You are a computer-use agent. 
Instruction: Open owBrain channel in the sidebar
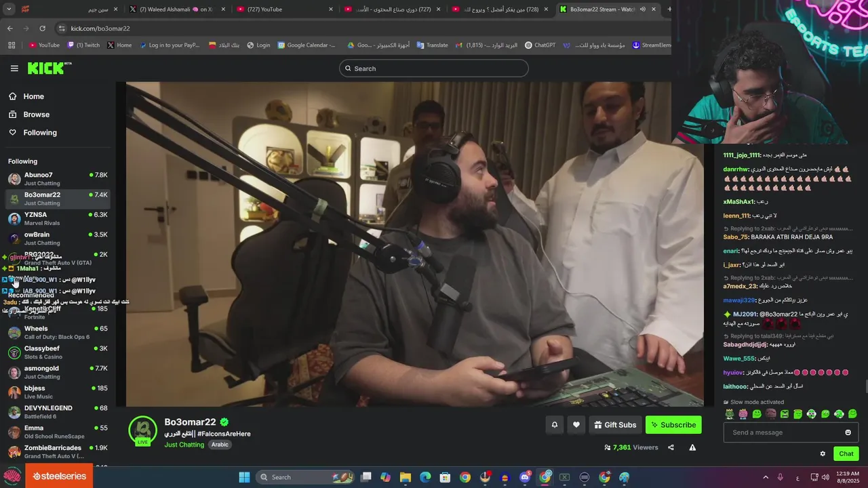pyautogui.click(x=58, y=239)
